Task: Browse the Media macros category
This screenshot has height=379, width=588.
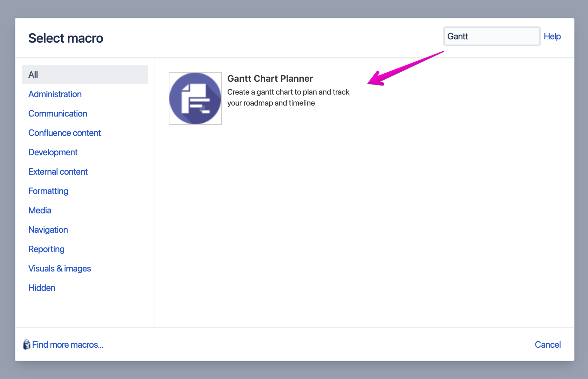Action: [40, 210]
